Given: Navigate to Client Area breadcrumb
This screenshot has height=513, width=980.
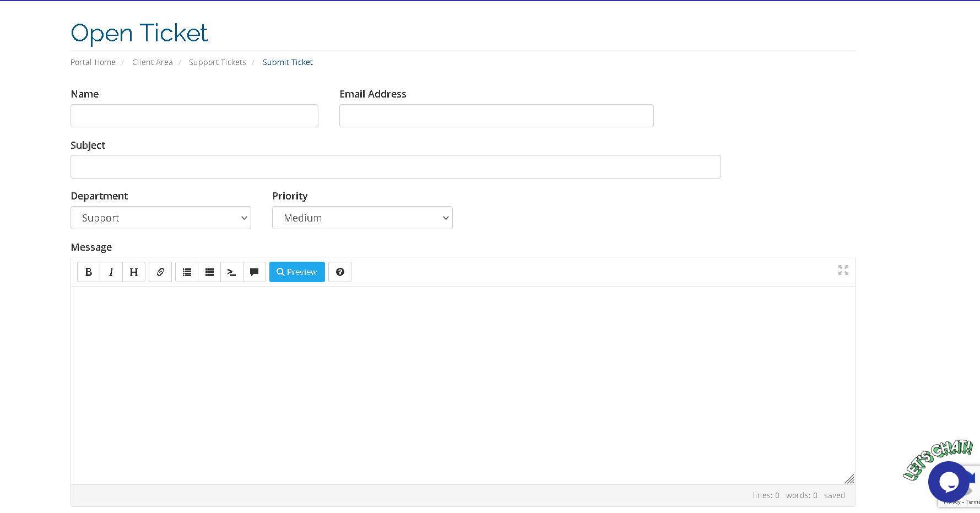Looking at the screenshot, I should (x=153, y=62).
